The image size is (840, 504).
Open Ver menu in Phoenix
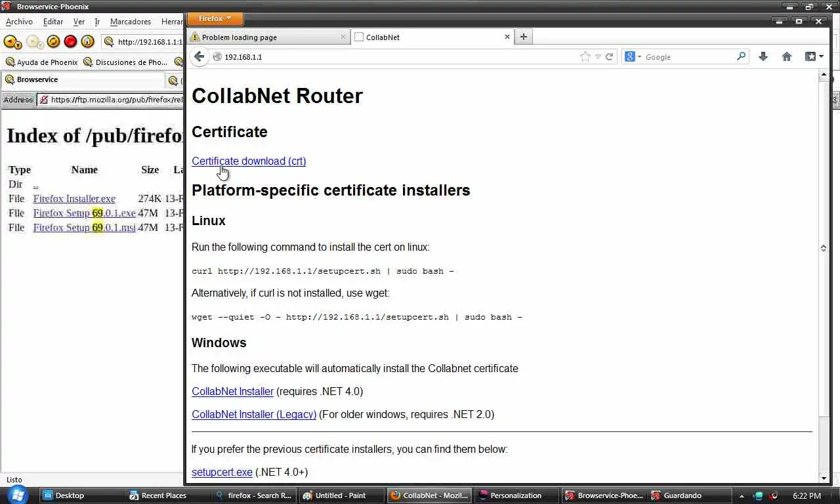click(x=79, y=22)
